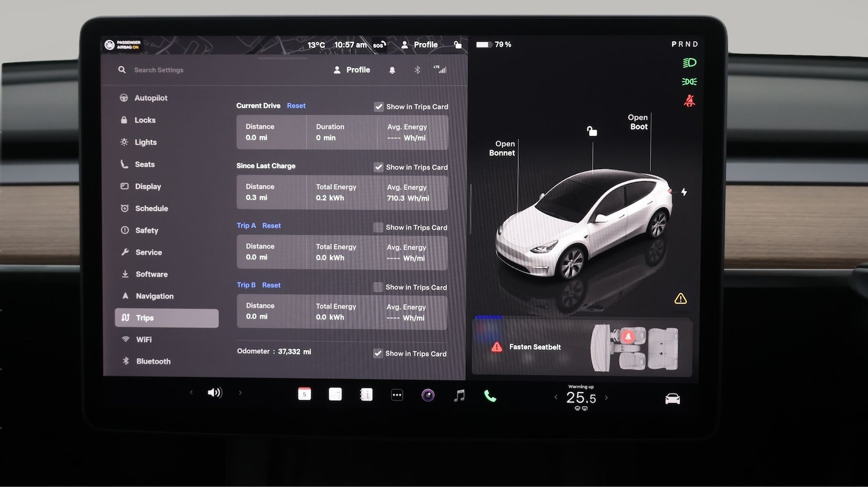Reset the Trip B counter
The height and width of the screenshot is (487, 868).
271,284
